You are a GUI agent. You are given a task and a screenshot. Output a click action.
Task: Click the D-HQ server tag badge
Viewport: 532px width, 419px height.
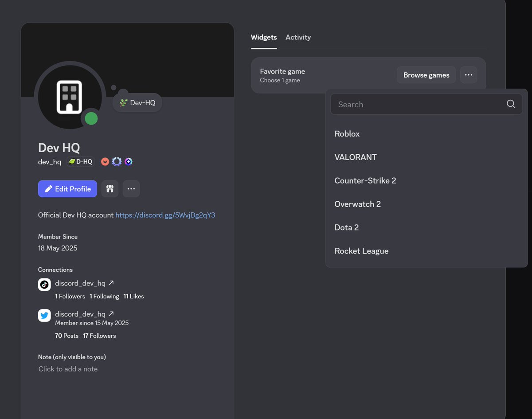coord(81,162)
